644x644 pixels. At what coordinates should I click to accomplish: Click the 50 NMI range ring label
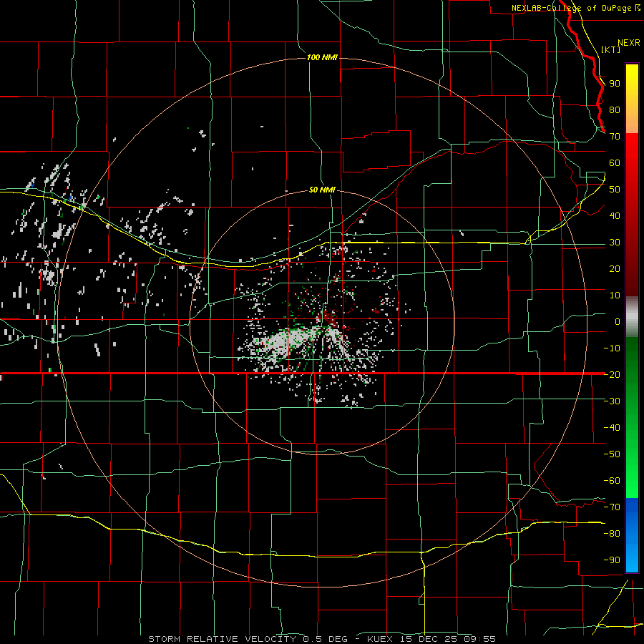322,190
